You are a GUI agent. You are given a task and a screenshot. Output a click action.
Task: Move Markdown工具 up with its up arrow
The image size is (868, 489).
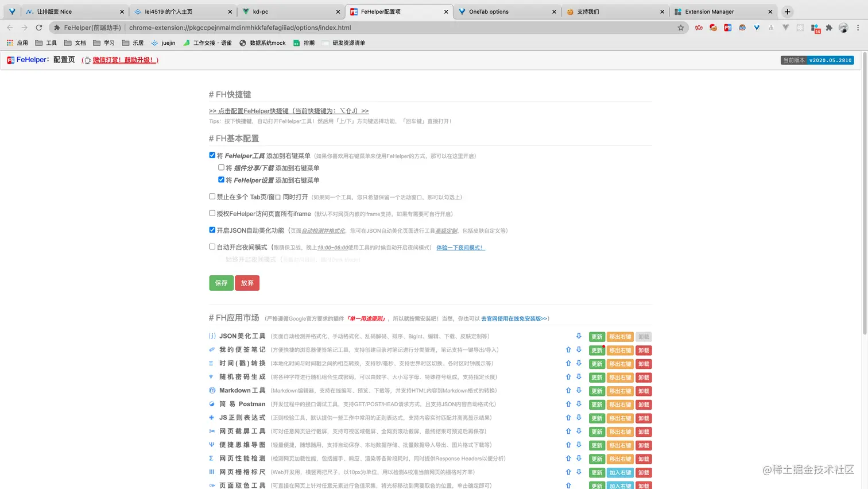coord(568,391)
